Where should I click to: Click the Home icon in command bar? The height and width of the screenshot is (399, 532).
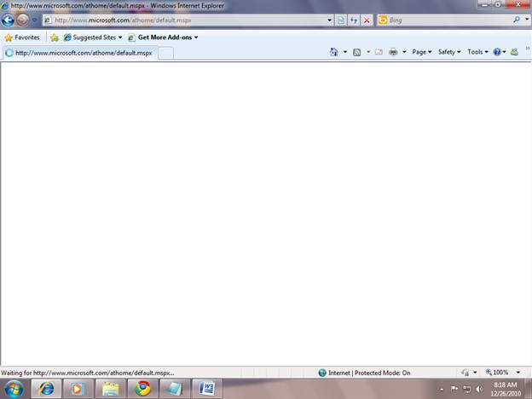(334, 52)
